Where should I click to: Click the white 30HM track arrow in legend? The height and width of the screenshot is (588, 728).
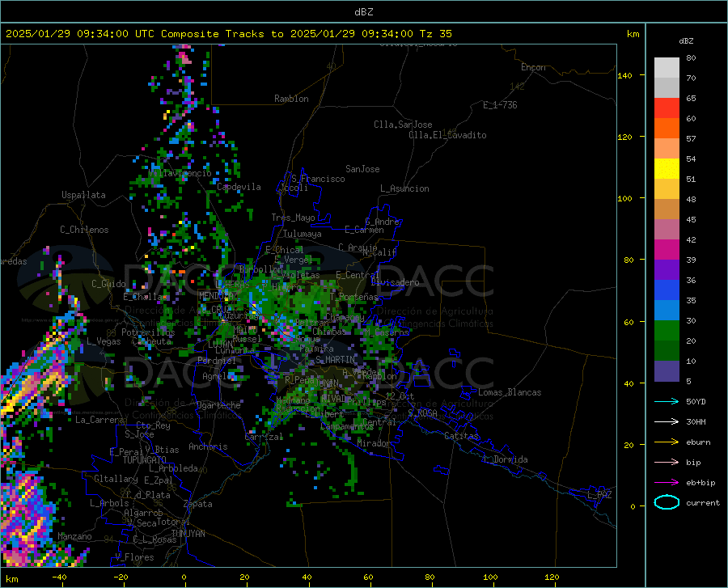667,422
